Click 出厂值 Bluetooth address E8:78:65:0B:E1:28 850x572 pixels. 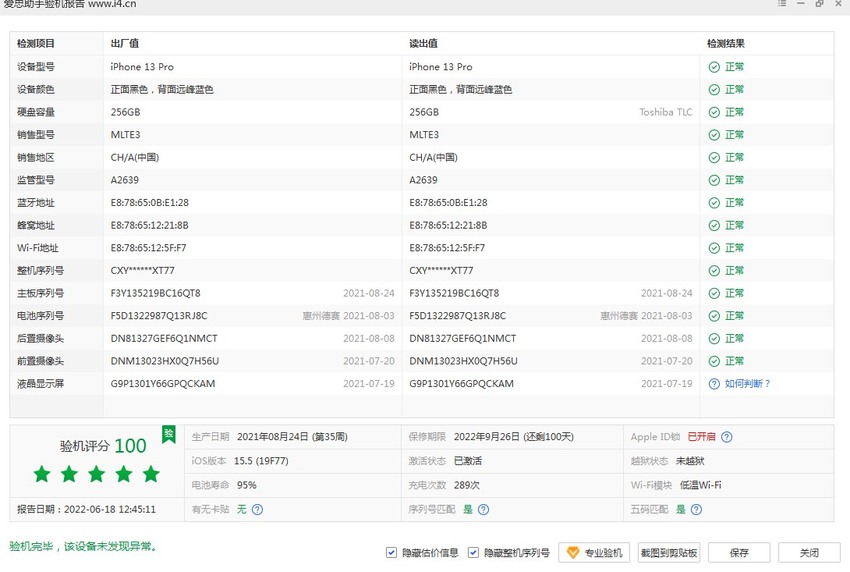(x=150, y=203)
